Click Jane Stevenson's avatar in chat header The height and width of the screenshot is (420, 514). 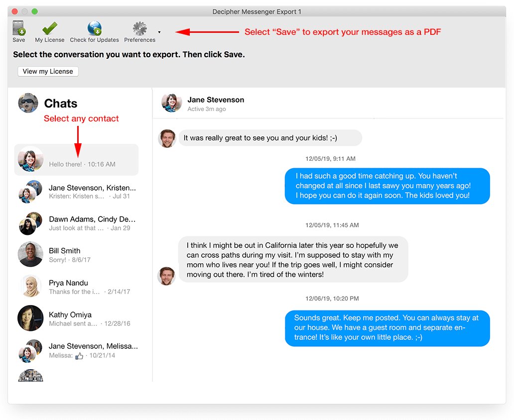(x=171, y=103)
